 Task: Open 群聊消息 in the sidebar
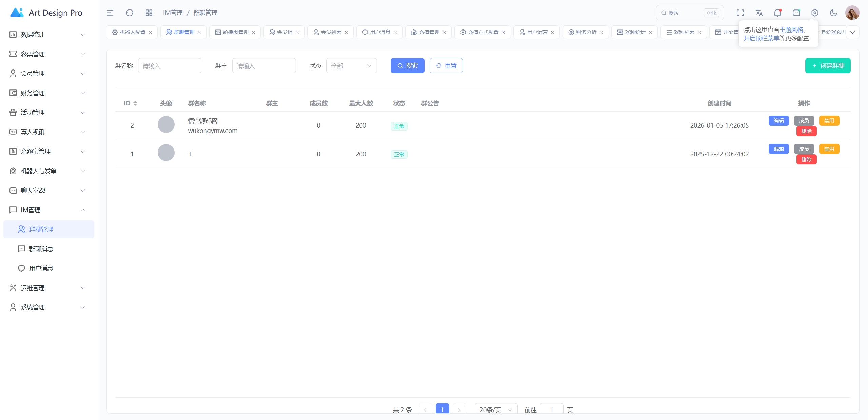(x=41, y=249)
